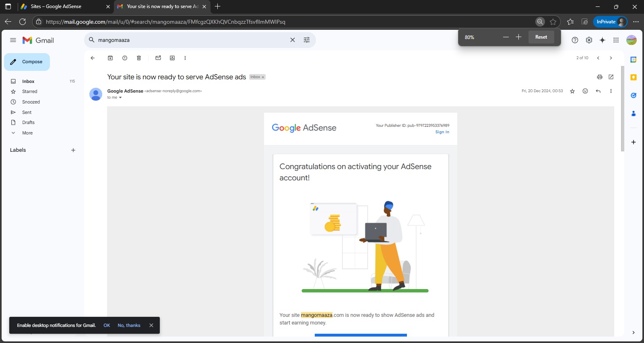Open the browser favorites list
Screen dimensions: 644x343
(570, 22)
